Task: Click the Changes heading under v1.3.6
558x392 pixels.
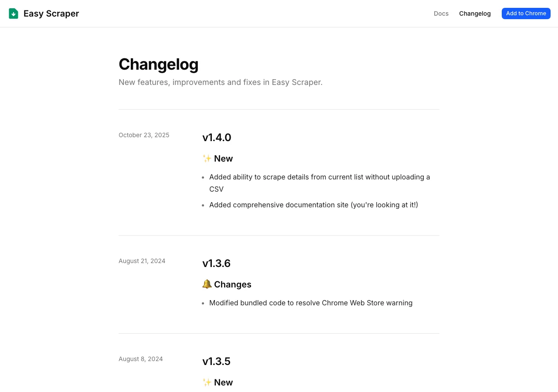Action: pyautogui.click(x=233, y=284)
